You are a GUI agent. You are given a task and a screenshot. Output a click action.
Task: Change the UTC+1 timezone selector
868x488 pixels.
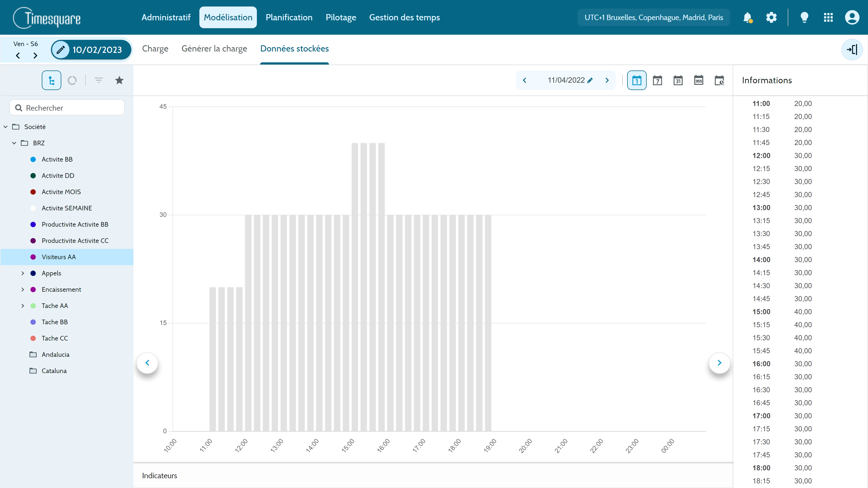coord(654,18)
